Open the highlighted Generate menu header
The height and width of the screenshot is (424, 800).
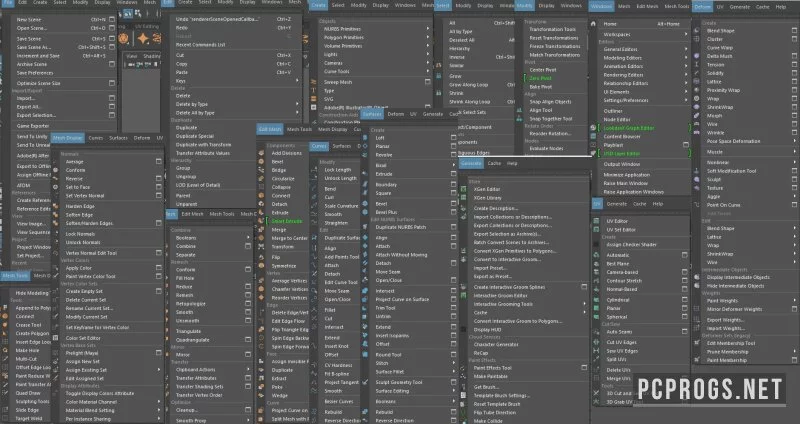pos(470,163)
